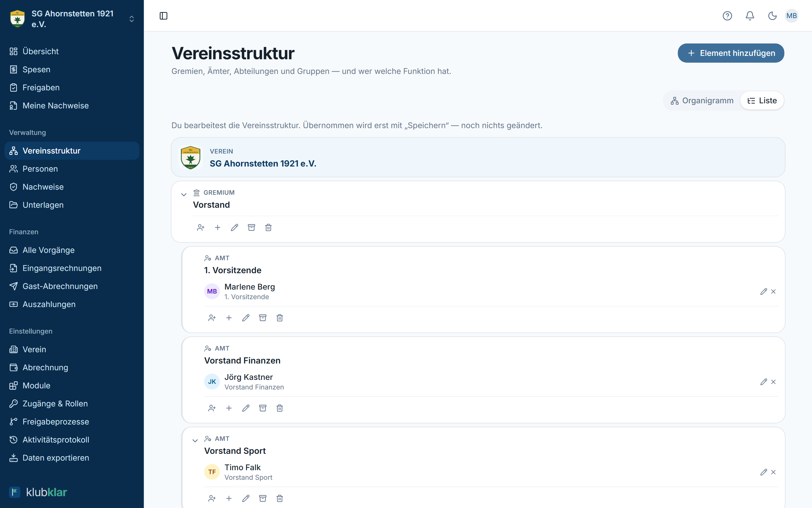Open Zugänge & Rollen

72,404
